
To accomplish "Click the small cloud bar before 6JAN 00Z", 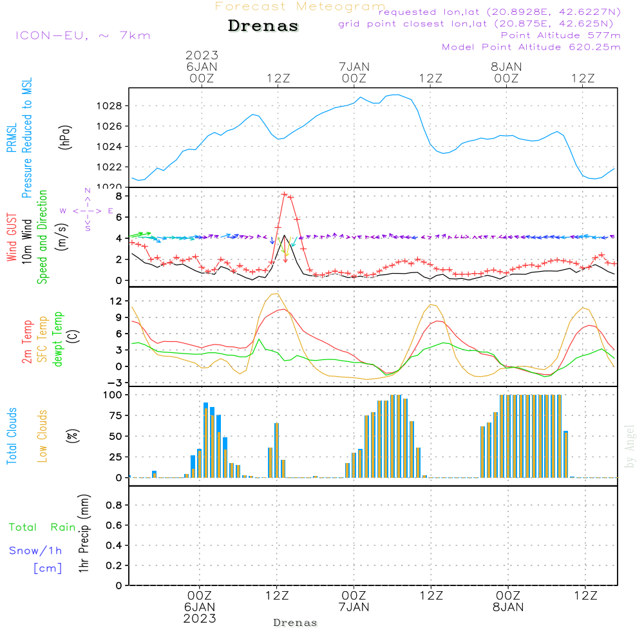I will (x=154, y=474).
